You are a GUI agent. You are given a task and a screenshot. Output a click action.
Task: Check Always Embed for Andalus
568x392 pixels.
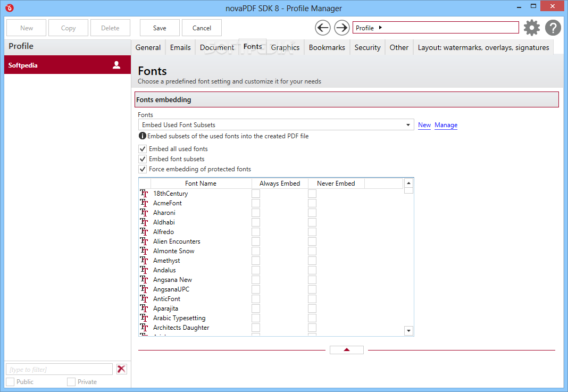(x=256, y=270)
